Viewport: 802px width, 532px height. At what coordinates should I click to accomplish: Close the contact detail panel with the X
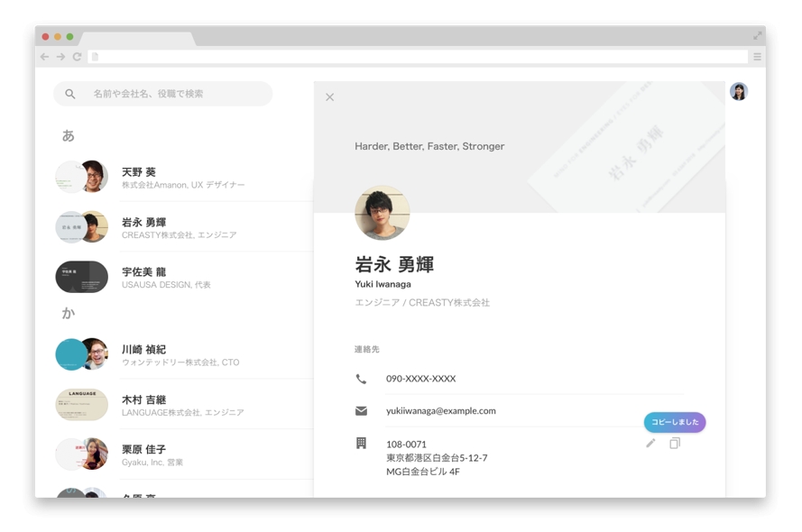tap(329, 96)
